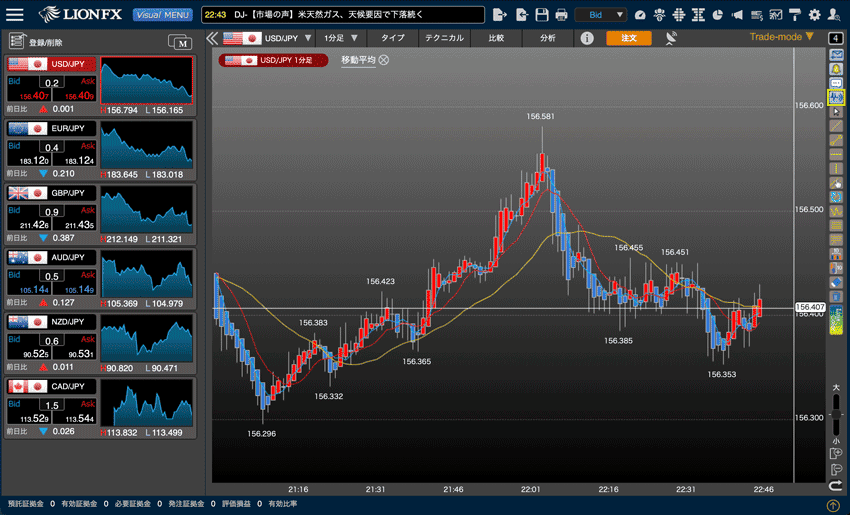Click the pie chart icon in toolbar

pos(717,15)
